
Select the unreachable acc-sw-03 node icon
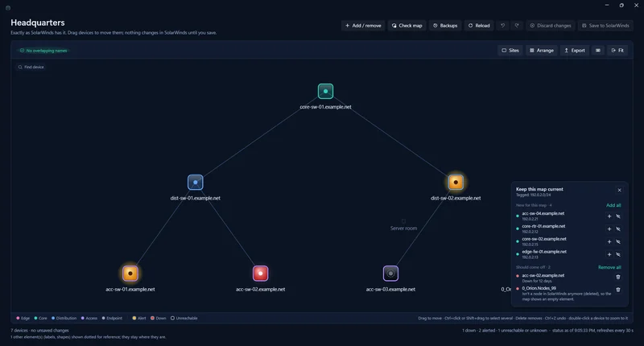point(390,274)
